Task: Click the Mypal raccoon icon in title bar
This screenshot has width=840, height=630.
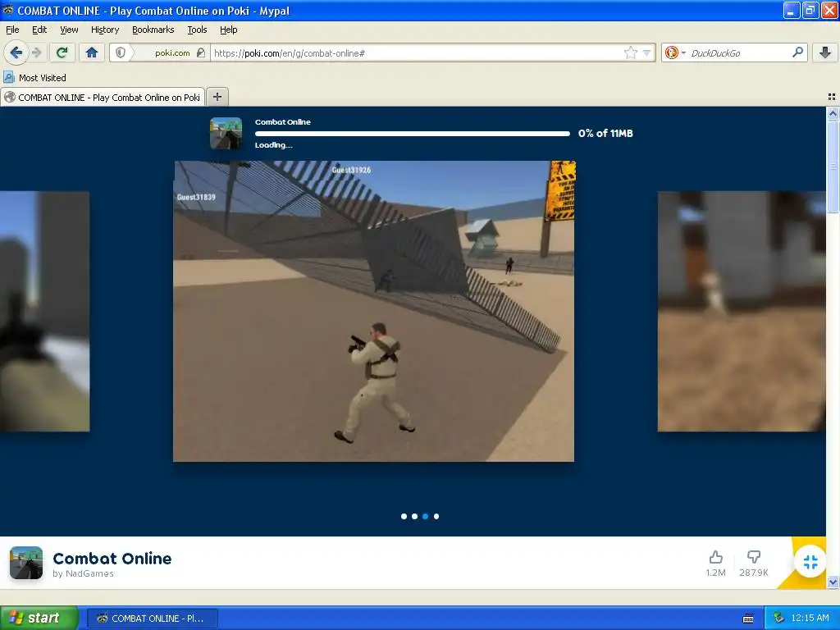Action: 8,10
